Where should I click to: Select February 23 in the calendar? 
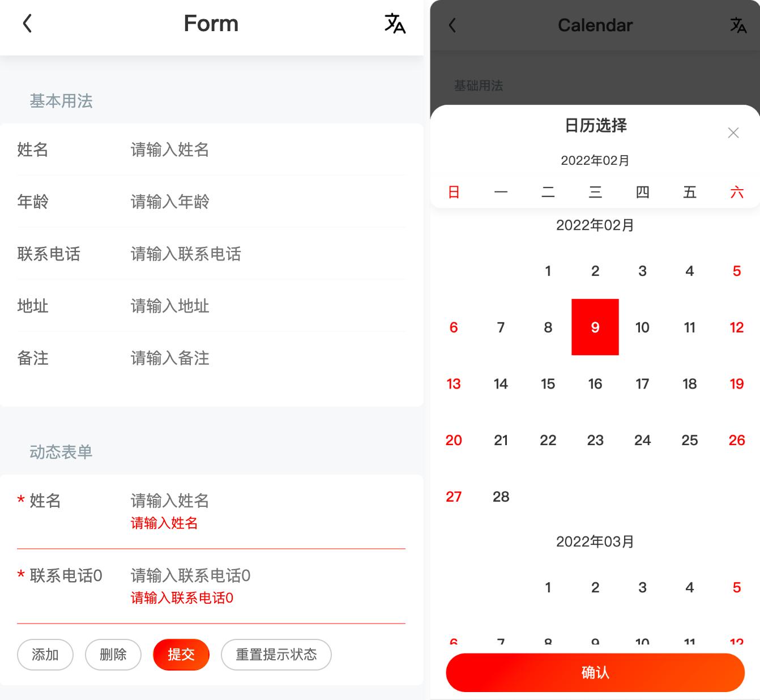(595, 440)
